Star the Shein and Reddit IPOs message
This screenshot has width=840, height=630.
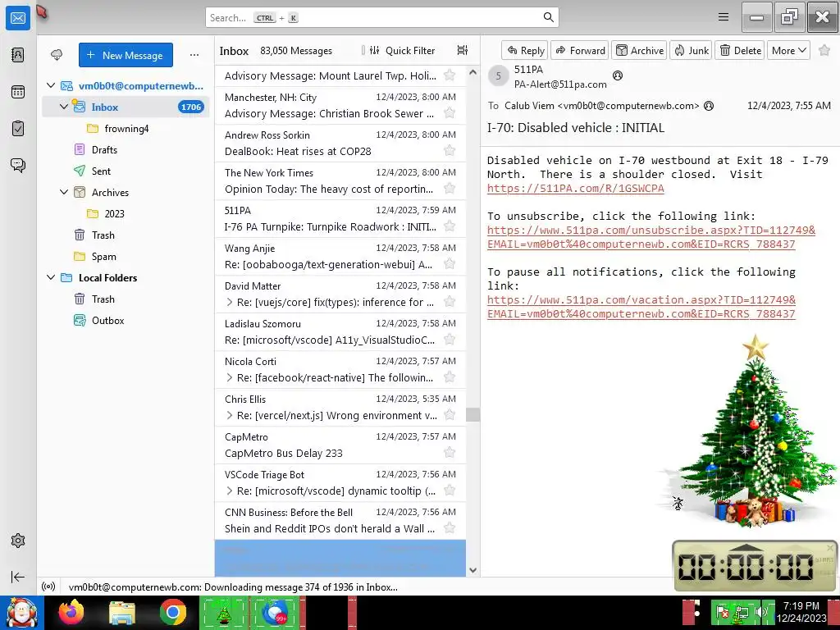[x=450, y=528]
